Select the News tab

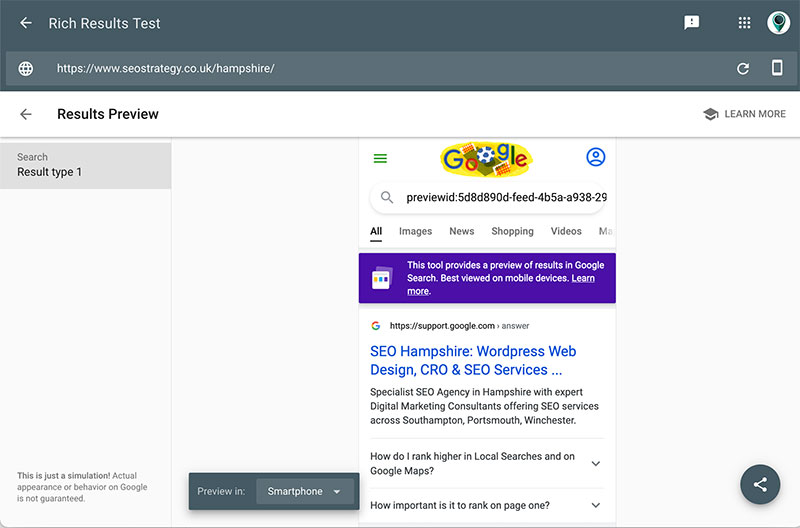tap(461, 231)
